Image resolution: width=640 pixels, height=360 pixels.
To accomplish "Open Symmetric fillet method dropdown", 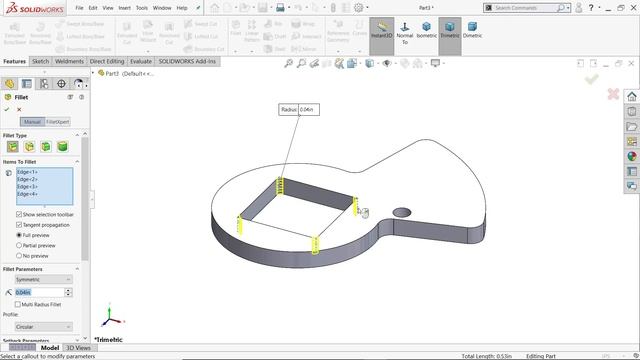I will (x=43, y=279).
